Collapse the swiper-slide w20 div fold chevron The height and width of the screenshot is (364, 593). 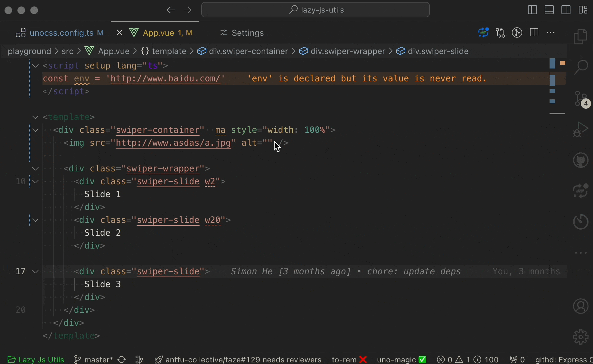(x=35, y=220)
